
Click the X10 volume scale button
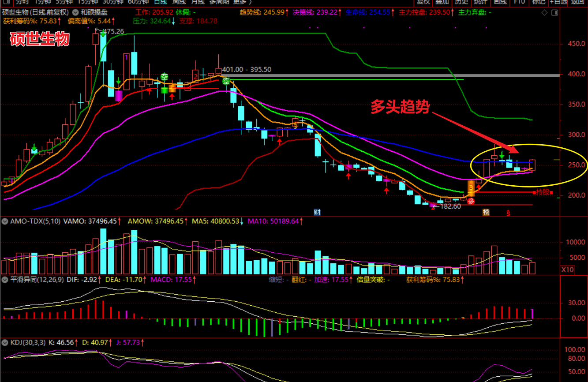(x=566, y=270)
